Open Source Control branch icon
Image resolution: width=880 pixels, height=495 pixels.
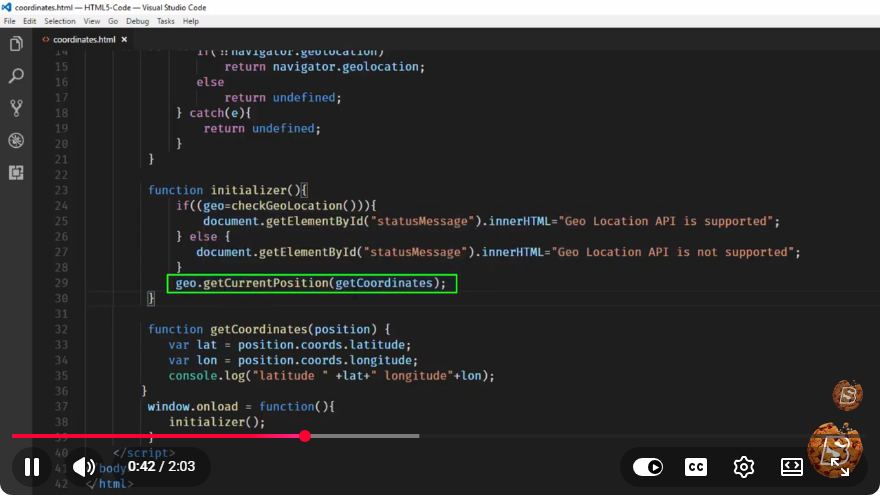16,108
